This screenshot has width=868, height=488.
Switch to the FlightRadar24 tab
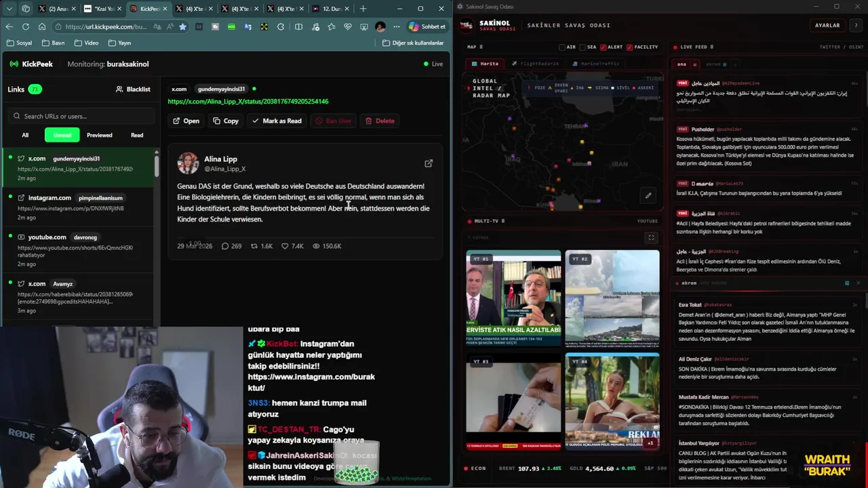point(536,64)
